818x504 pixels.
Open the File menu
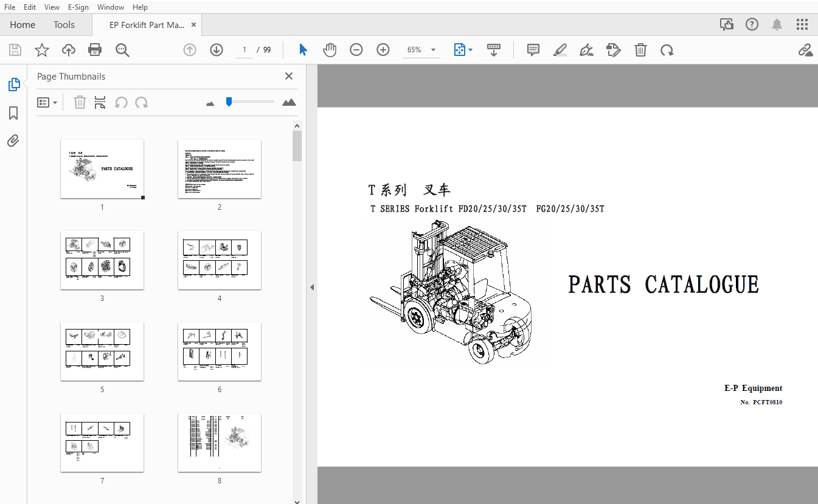tap(10, 7)
